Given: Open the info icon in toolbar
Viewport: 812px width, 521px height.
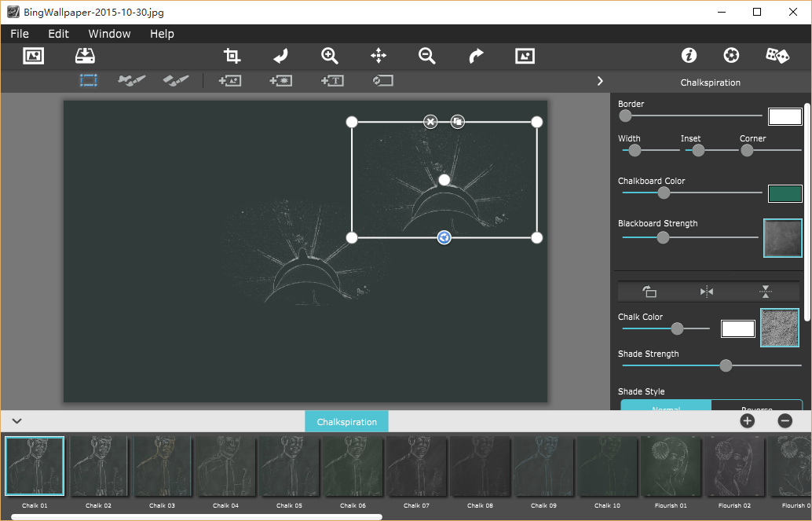Looking at the screenshot, I should tap(689, 56).
